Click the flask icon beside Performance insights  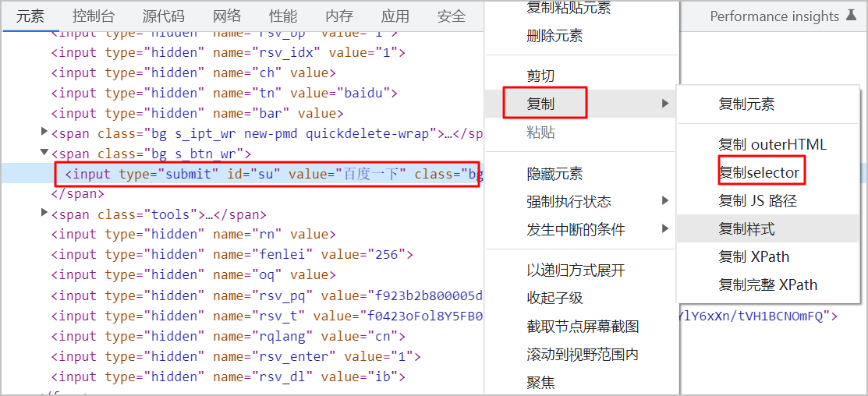click(853, 16)
